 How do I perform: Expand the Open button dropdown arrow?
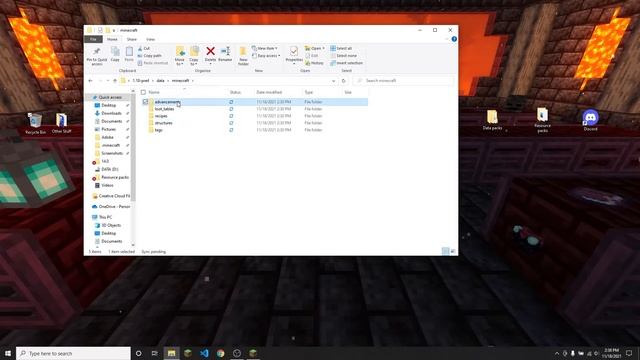coord(324,48)
